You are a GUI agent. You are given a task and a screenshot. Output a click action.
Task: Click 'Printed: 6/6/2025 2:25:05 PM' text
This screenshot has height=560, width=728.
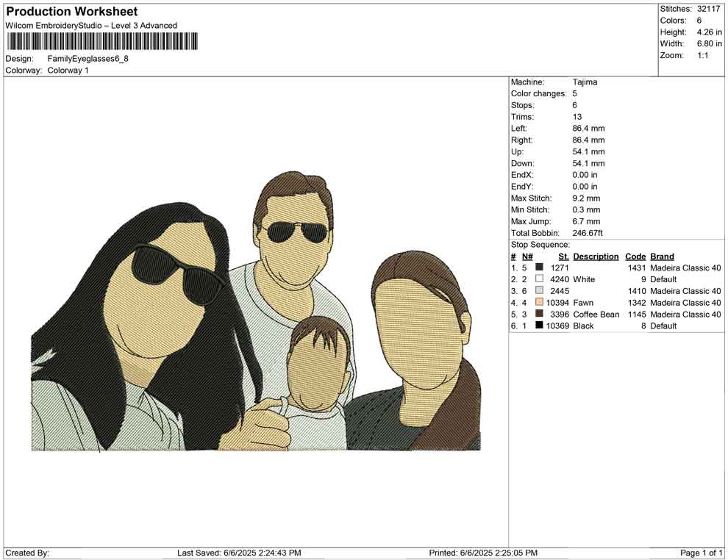click(x=483, y=553)
